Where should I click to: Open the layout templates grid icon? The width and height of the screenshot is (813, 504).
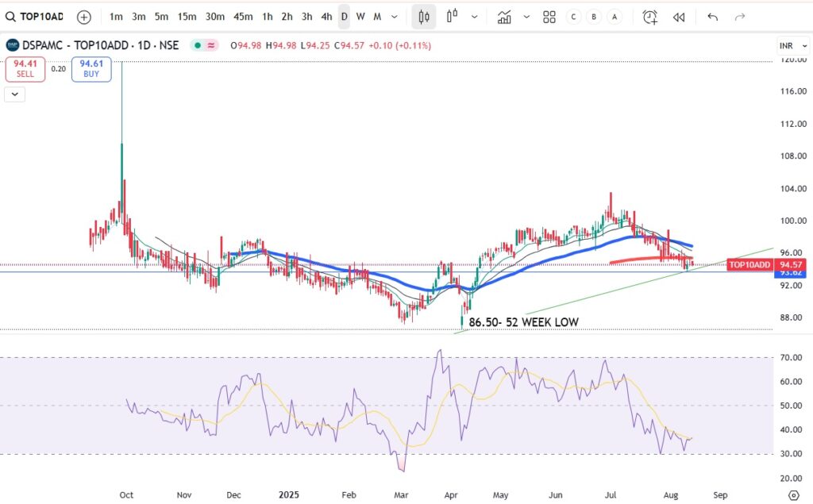pyautogui.click(x=549, y=17)
